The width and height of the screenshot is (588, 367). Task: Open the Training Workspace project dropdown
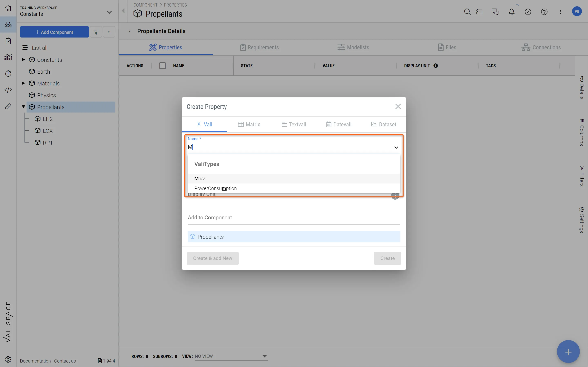[x=109, y=12]
